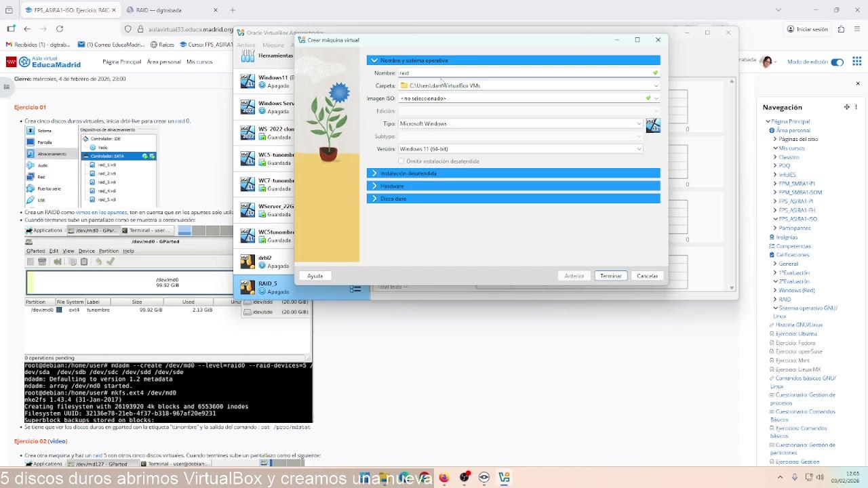Check Omitir instalación desatendida checkbox
Screen dimensions: 868x488
(401, 161)
